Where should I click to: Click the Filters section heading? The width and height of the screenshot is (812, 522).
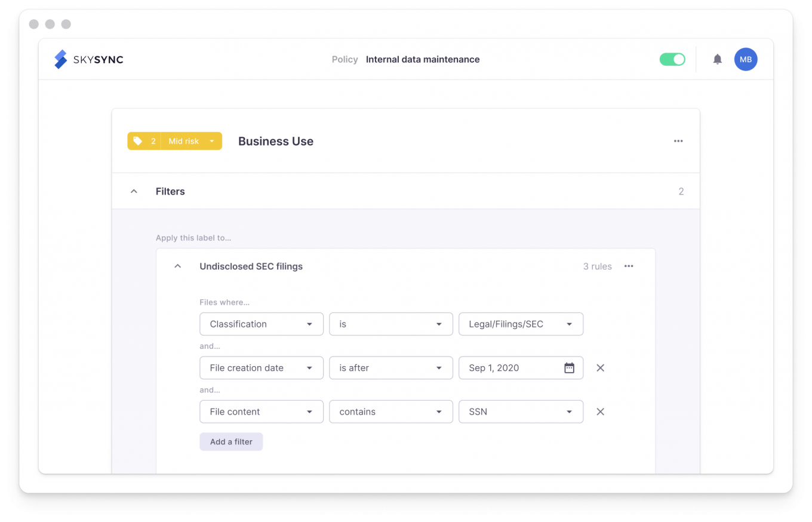pos(170,191)
